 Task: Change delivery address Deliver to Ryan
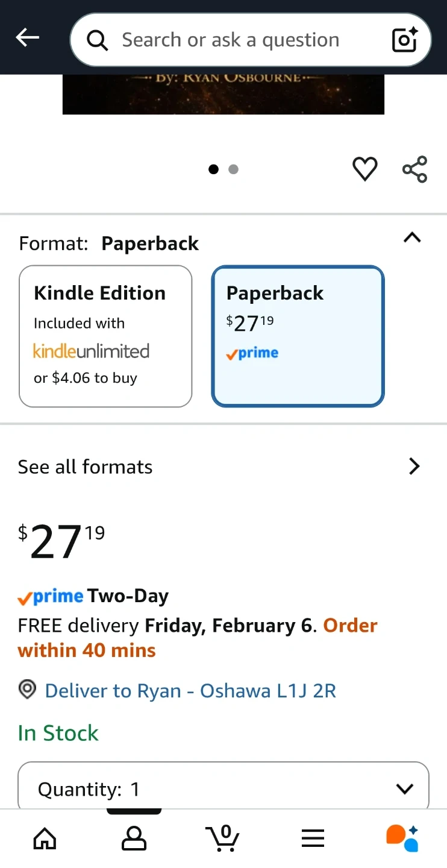click(190, 691)
